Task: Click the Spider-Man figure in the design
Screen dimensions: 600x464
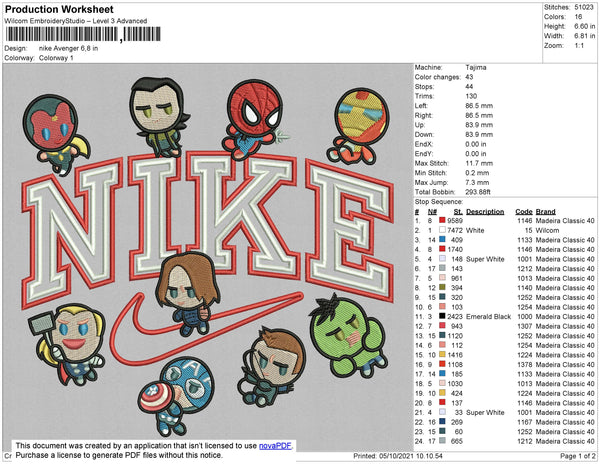Action: (253, 119)
